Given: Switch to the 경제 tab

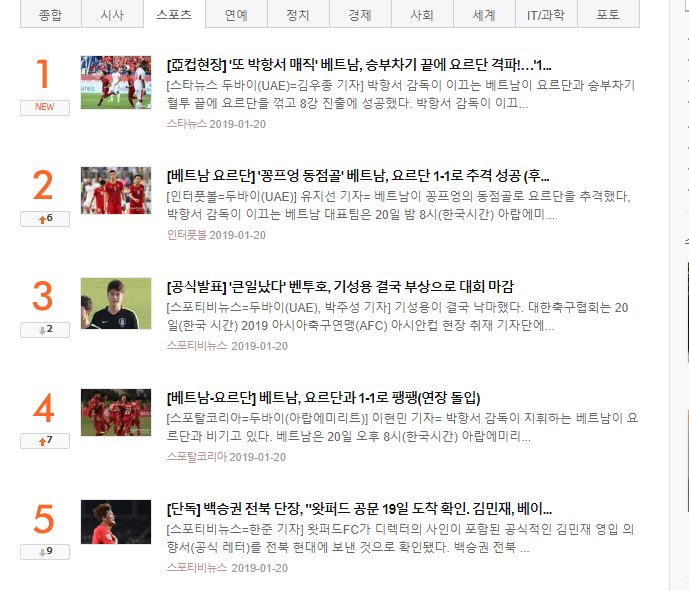Looking at the screenshot, I should [360, 15].
